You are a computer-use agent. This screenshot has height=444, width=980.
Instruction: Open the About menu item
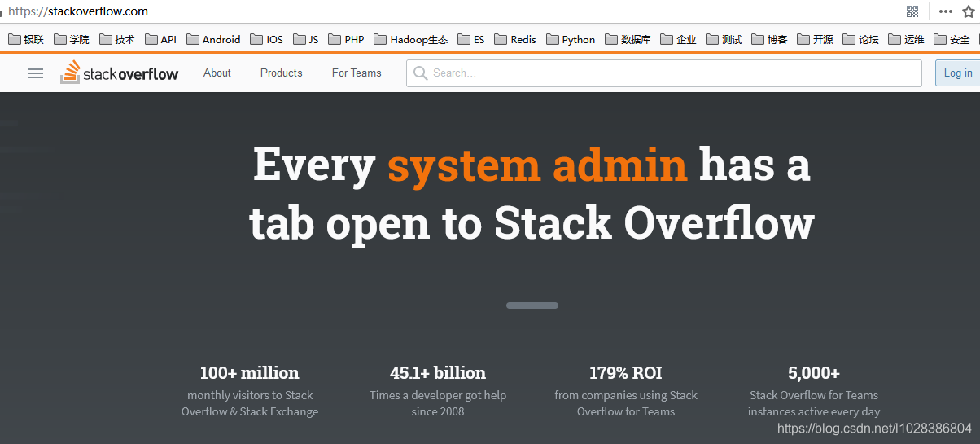click(x=217, y=73)
